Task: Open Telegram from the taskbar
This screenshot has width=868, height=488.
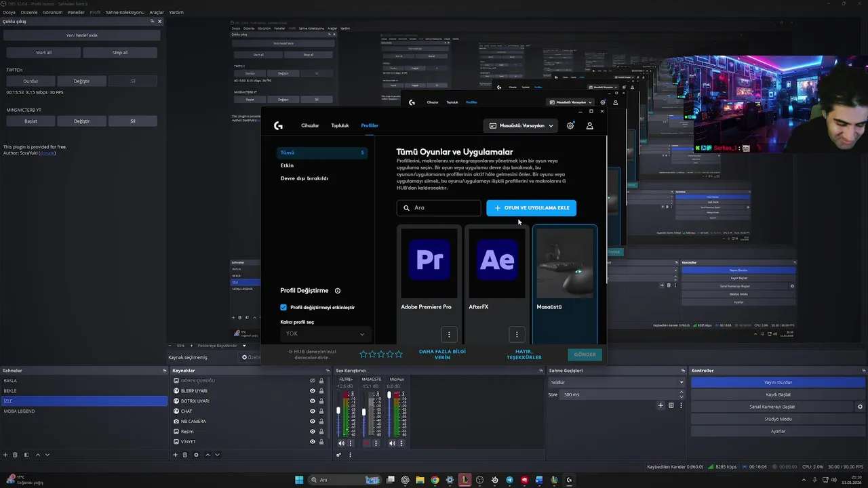Action: click(509, 480)
